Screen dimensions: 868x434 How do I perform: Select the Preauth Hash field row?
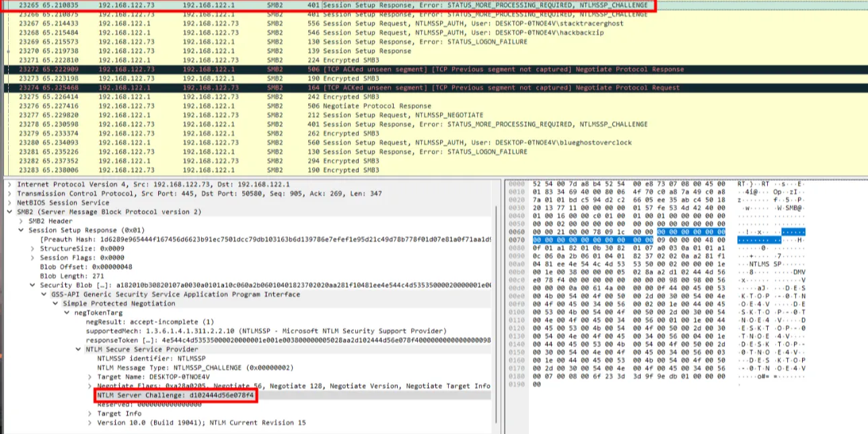[248, 240]
